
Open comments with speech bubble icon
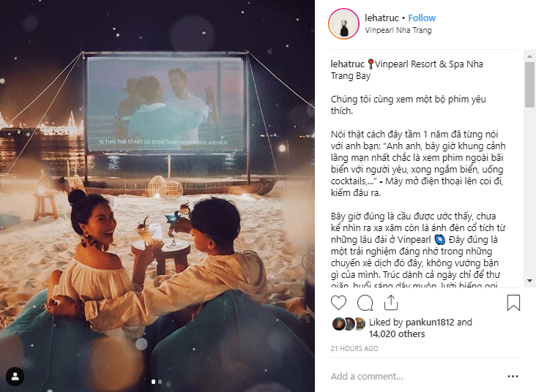click(x=365, y=303)
